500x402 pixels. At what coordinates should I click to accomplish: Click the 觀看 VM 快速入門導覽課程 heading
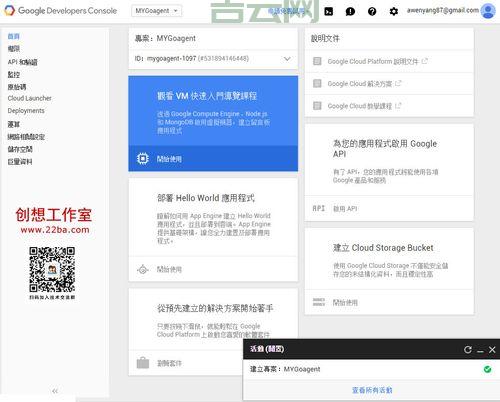pos(207,96)
